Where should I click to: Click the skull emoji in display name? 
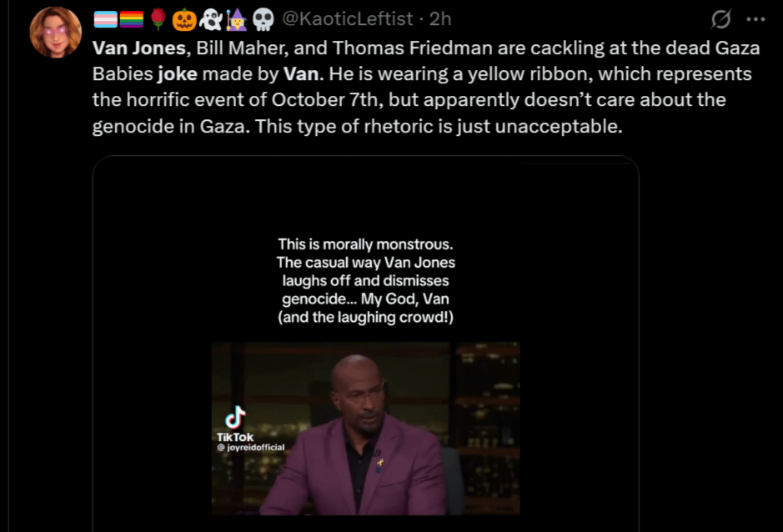[264, 19]
